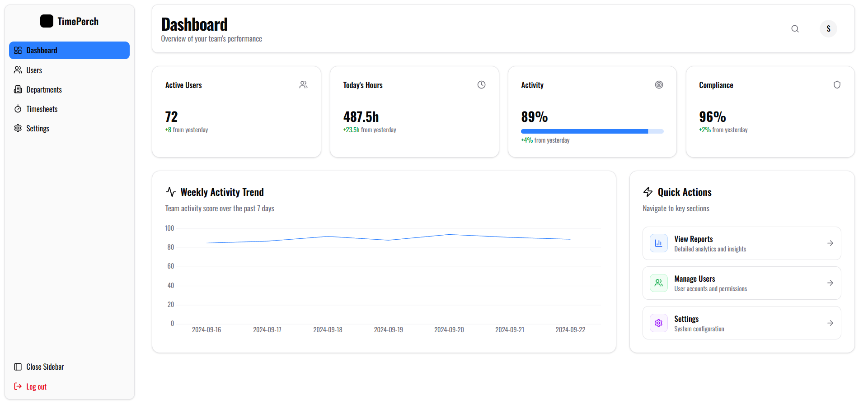The image size is (868, 404).
Task: Click the Activity 89% progress bar
Action: tap(592, 131)
